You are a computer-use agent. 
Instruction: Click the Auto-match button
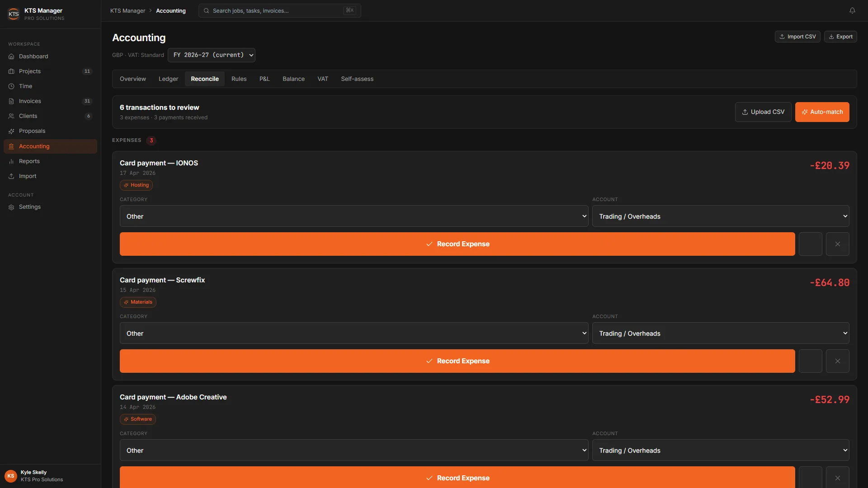tap(822, 112)
